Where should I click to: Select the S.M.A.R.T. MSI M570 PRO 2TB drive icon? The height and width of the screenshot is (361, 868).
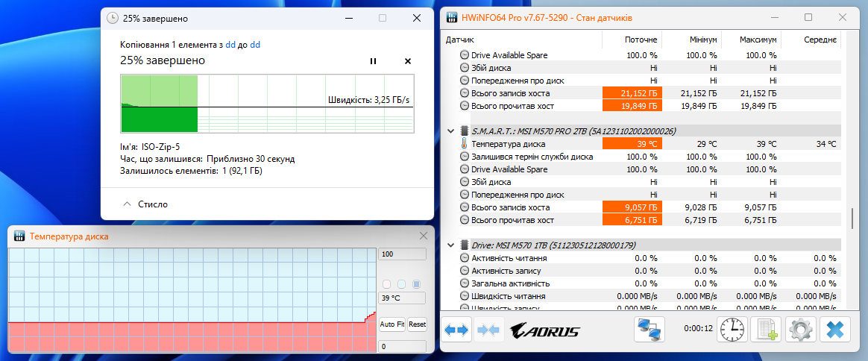pyautogui.click(x=465, y=131)
